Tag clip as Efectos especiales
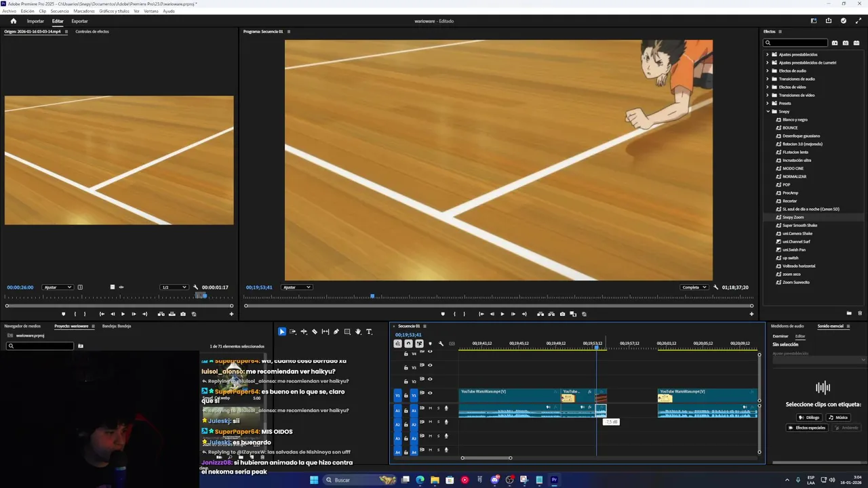Image resolution: width=868 pixels, height=488 pixels. [x=807, y=428]
